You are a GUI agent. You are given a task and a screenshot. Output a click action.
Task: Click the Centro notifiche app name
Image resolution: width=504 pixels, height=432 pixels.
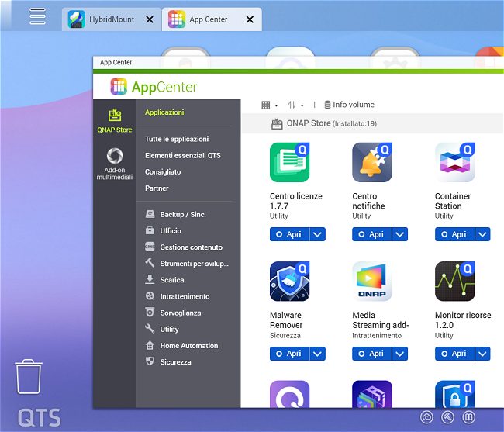pyautogui.click(x=368, y=201)
